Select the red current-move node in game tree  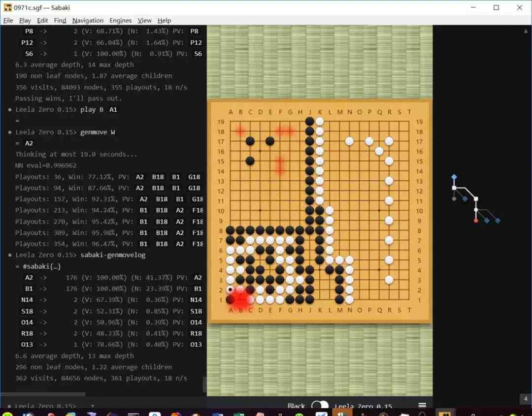476,221
